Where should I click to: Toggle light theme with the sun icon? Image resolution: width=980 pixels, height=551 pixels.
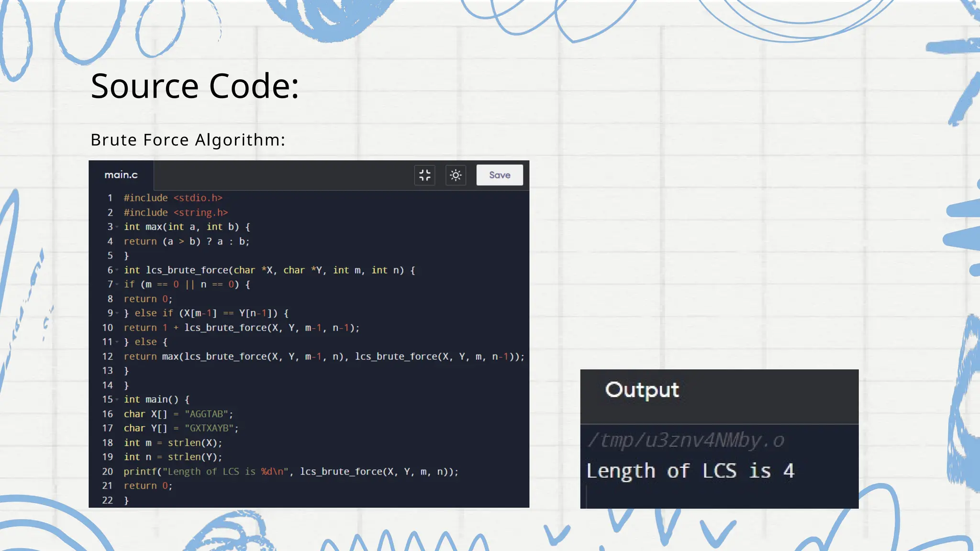[456, 175]
